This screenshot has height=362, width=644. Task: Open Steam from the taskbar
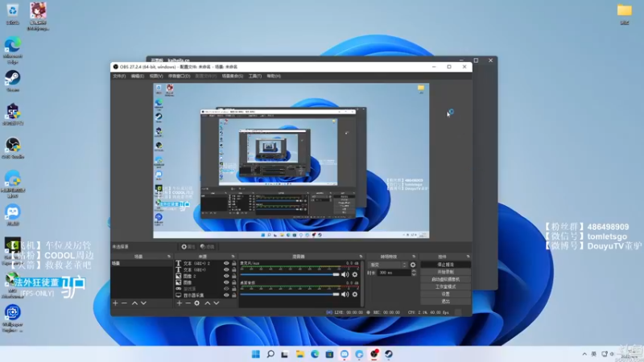(389, 354)
